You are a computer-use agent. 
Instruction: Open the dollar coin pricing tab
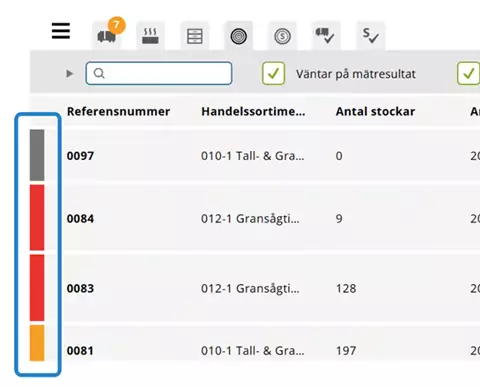point(282,36)
